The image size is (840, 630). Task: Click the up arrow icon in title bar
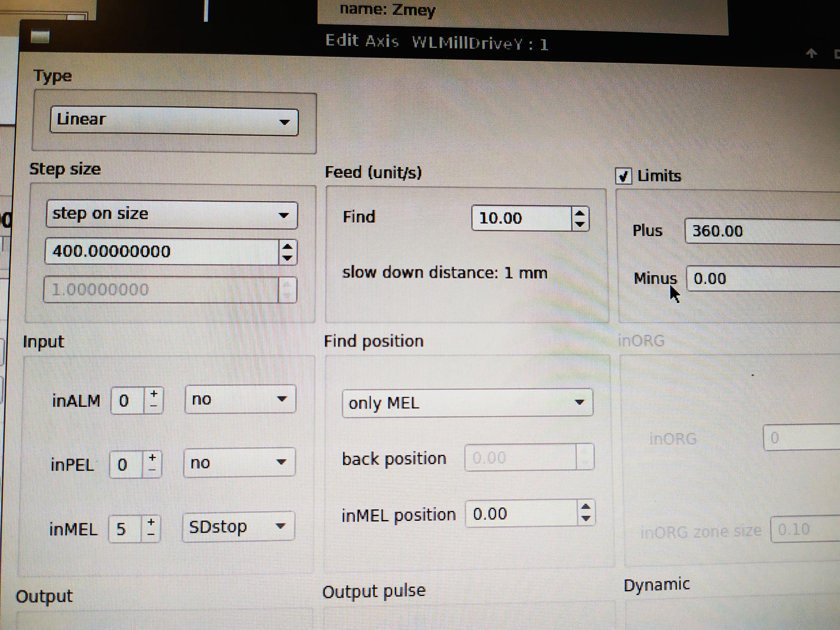(x=811, y=53)
